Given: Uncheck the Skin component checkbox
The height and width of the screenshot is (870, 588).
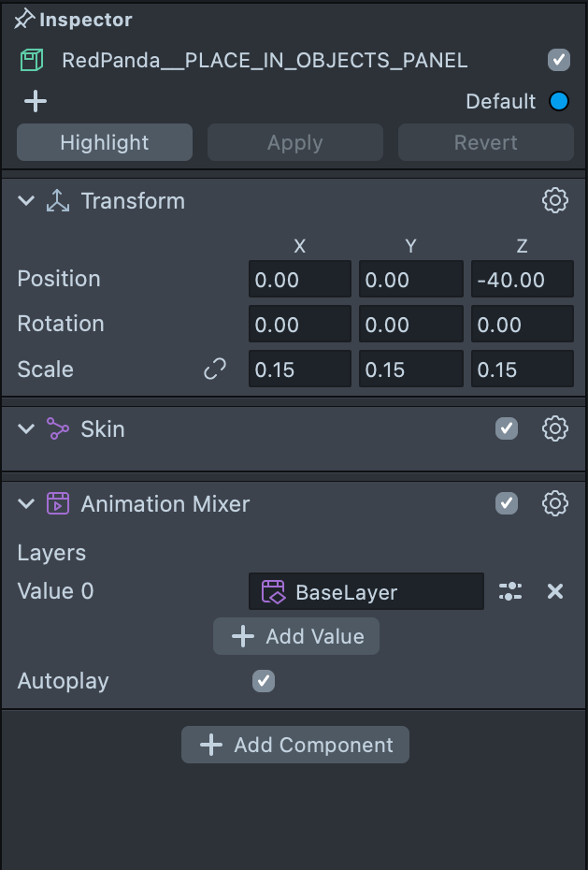Looking at the screenshot, I should (506, 428).
